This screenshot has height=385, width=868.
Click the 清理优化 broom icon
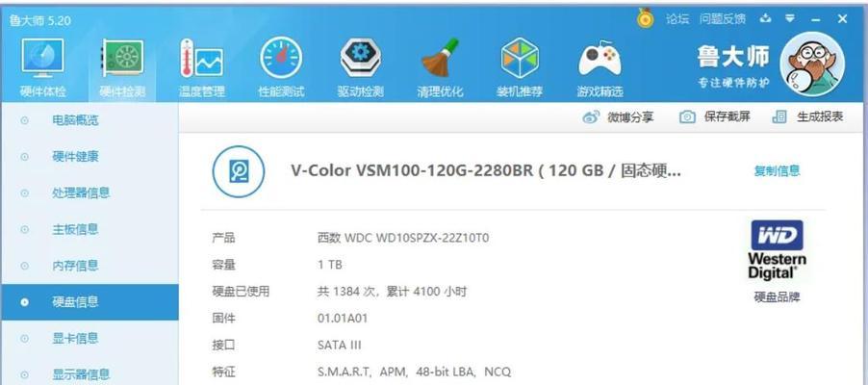point(440,58)
